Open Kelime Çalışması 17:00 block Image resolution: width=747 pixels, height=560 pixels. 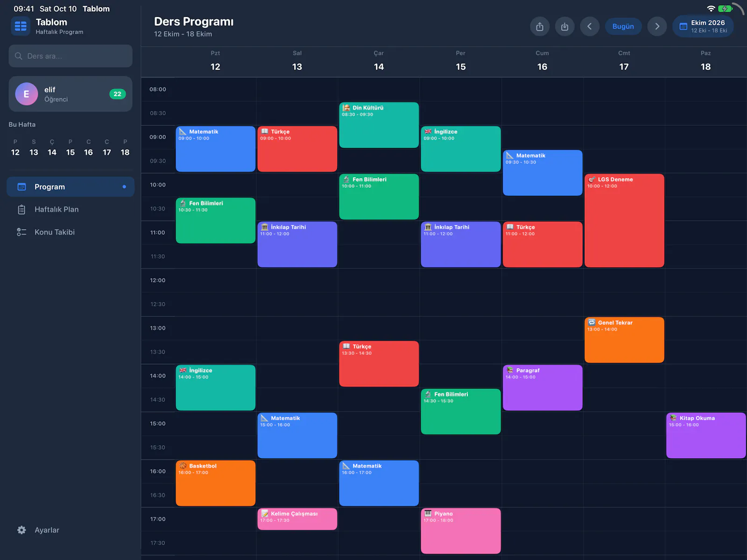tap(297, 519)
